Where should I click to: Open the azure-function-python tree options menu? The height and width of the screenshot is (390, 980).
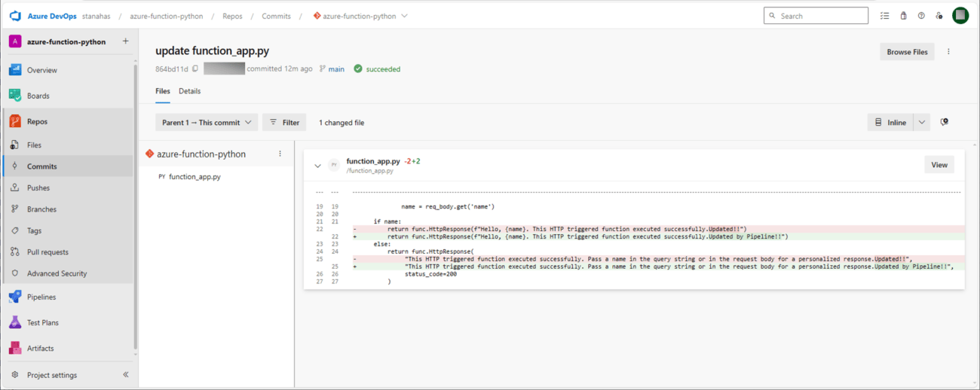click(x=280, y=154)
